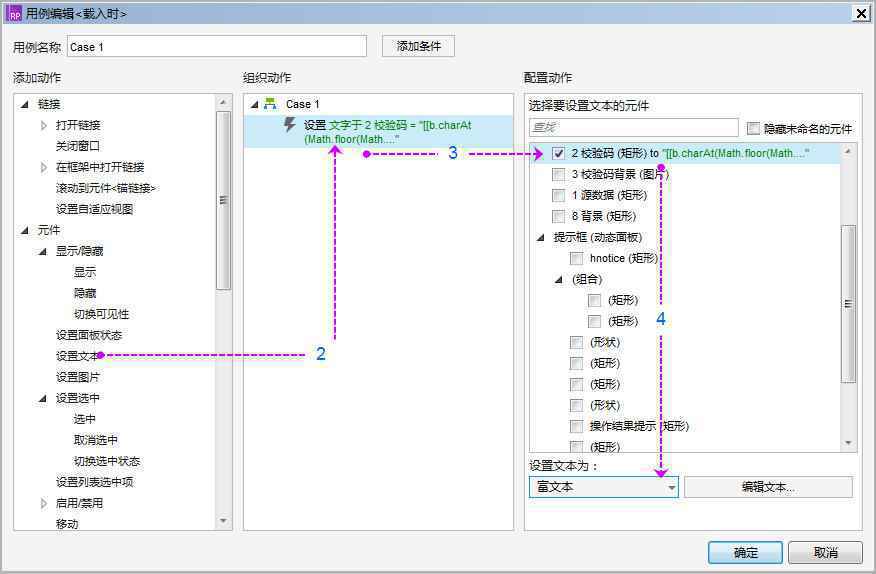Cancel with the '取消' button

825,553
